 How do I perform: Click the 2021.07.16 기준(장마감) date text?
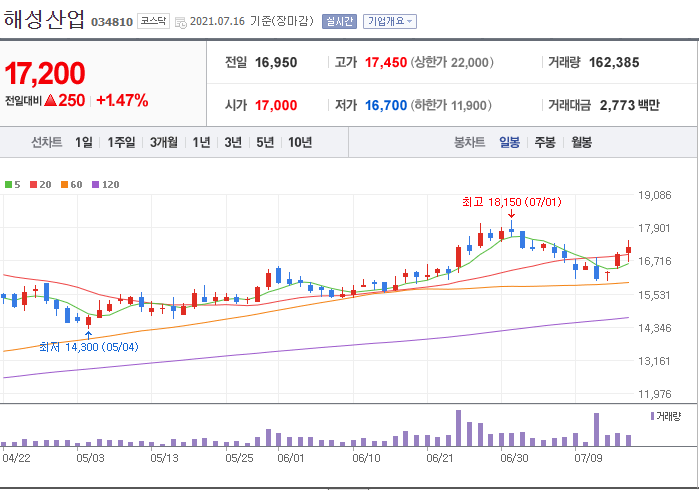(x=252, y=21)
